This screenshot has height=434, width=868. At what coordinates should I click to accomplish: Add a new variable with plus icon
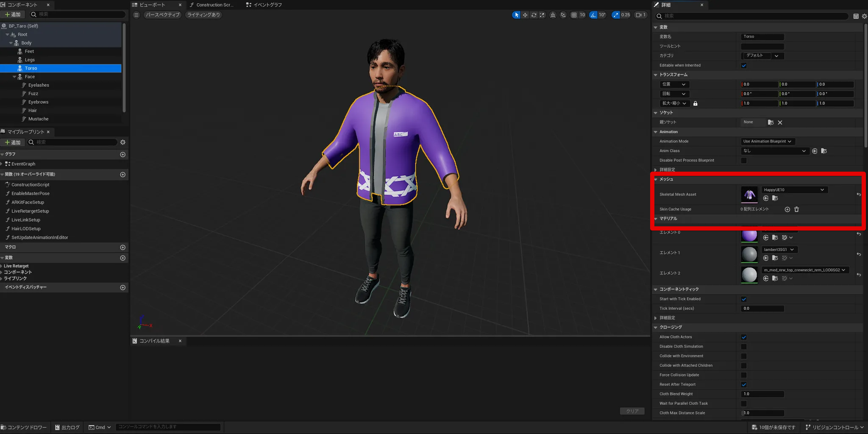[122, 258]
